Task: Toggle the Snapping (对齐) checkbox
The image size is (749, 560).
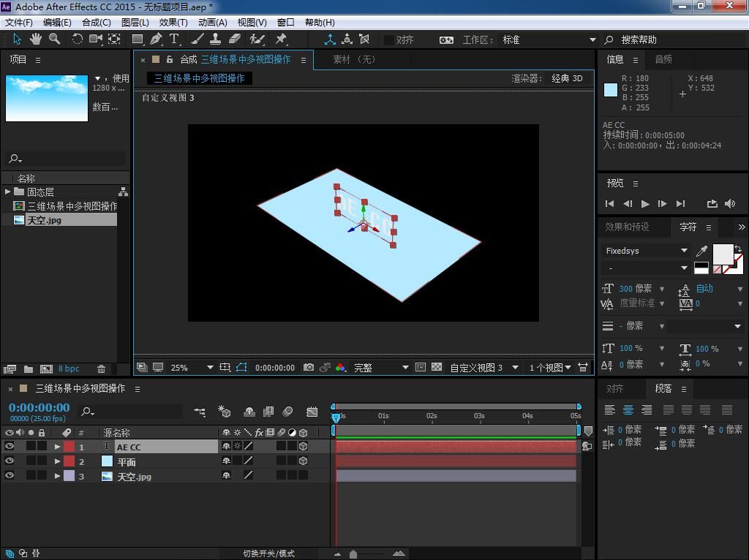Action: pos(389,40)
